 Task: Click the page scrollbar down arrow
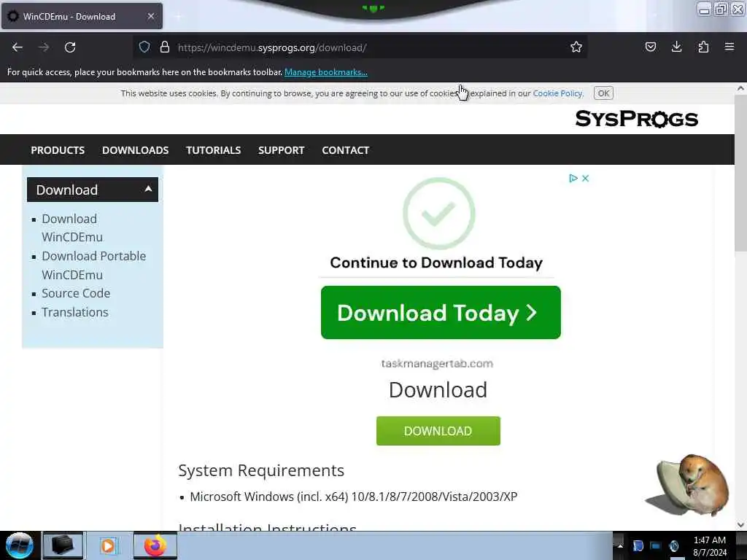coord(740,525)
